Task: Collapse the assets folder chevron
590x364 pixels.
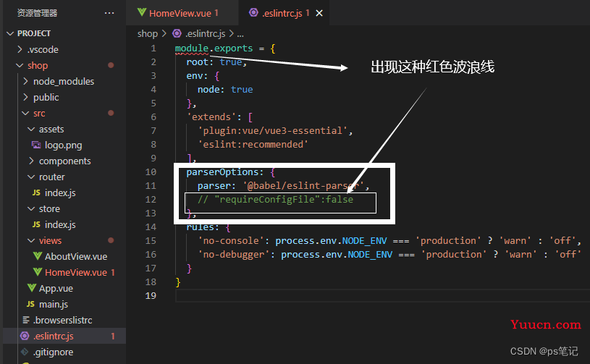Action: tap(31, 129)
